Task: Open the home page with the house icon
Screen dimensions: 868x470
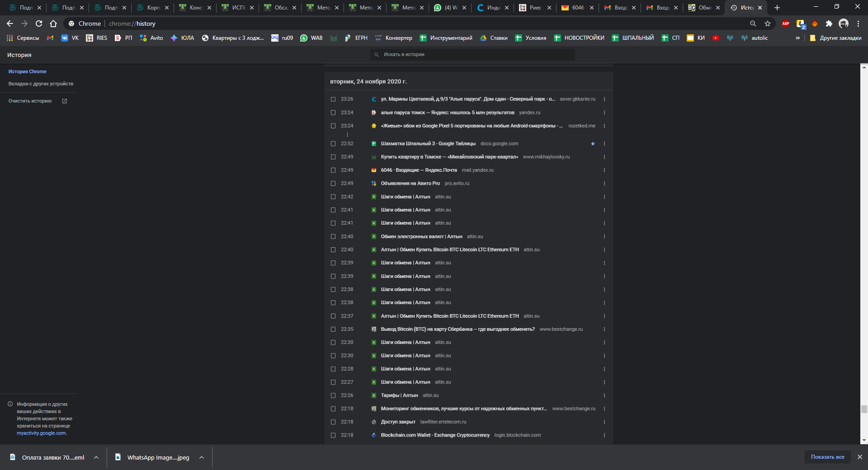Action: coord(53,23)
